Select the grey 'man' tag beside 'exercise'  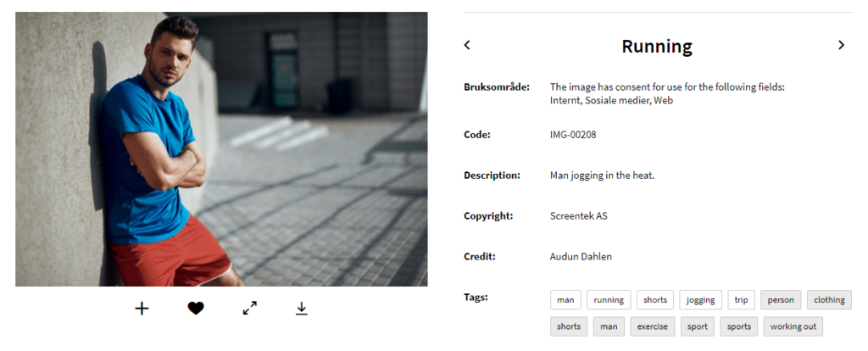[x=609, y=326]
